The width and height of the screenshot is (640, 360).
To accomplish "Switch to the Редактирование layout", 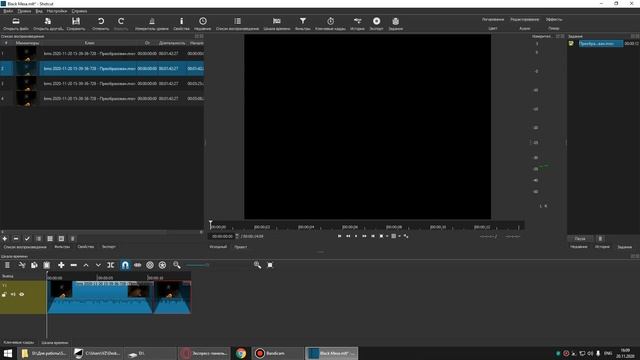I will [524, 20].
